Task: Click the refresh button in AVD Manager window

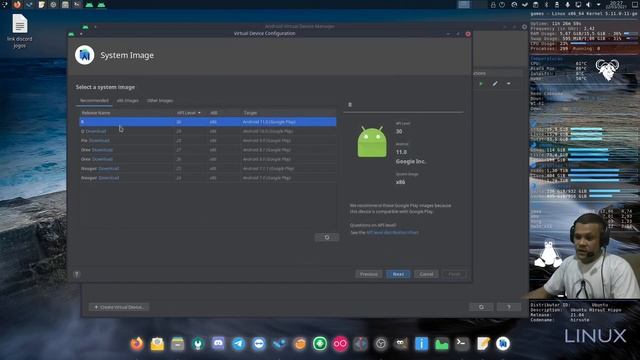Action: click(481, 307)
